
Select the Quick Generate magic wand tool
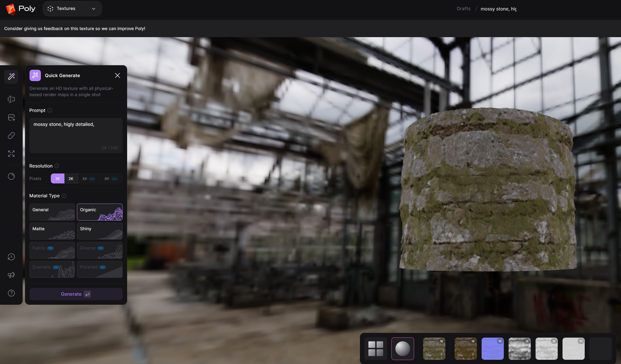point(11,76)
